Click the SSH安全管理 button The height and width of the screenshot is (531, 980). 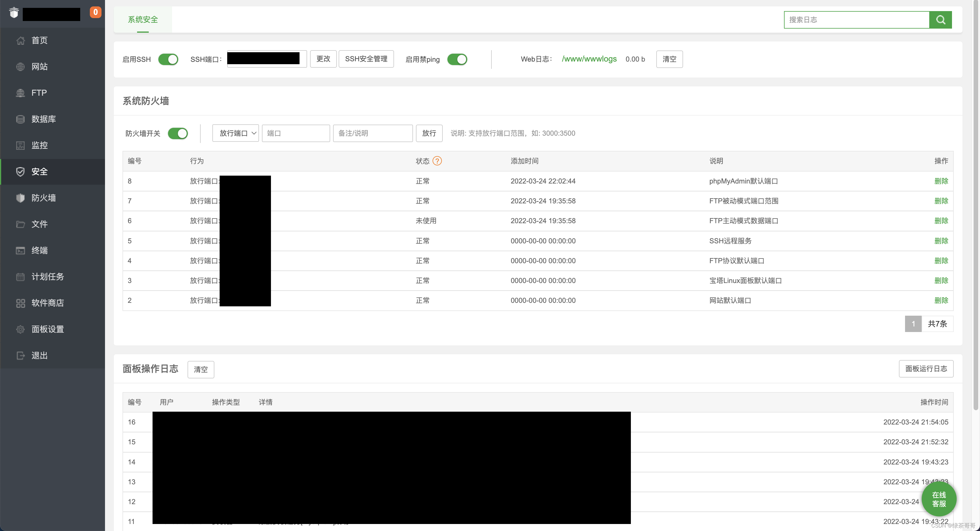[366, 59]
